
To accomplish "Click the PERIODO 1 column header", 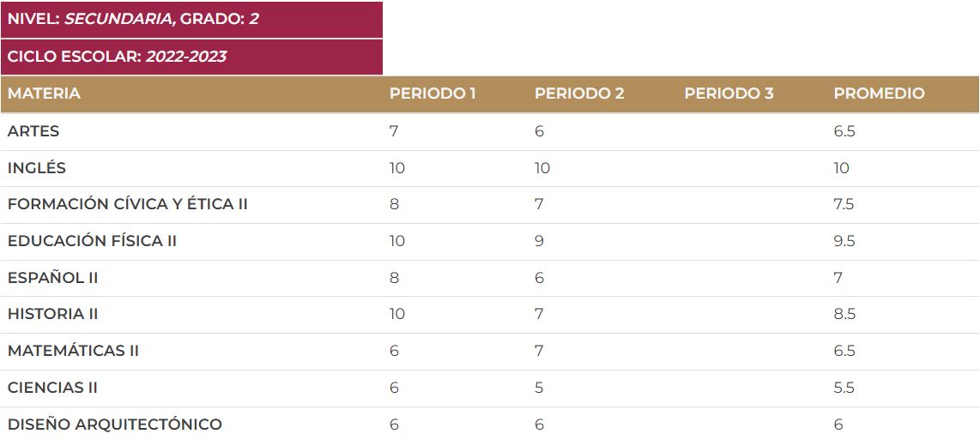I will (433, 93).
